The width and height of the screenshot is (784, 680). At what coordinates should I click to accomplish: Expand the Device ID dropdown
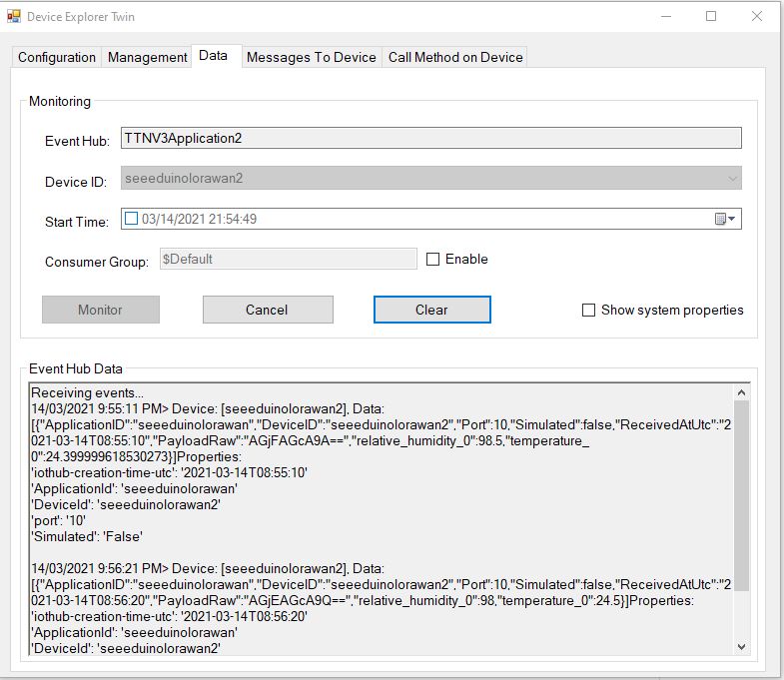(x=732, y=178)
